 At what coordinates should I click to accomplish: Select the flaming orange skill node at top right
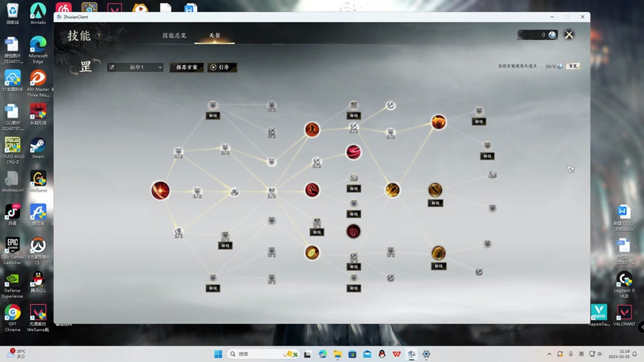439,123
